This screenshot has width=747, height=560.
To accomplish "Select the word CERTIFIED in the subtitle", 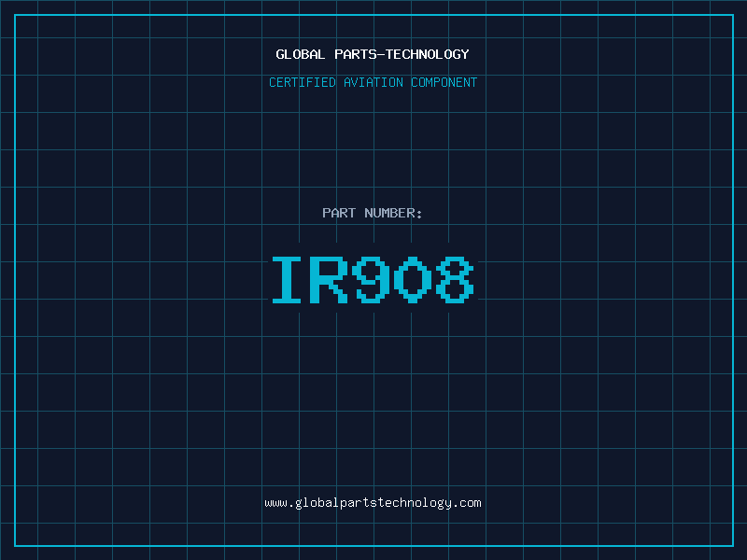I will point(302,82).
